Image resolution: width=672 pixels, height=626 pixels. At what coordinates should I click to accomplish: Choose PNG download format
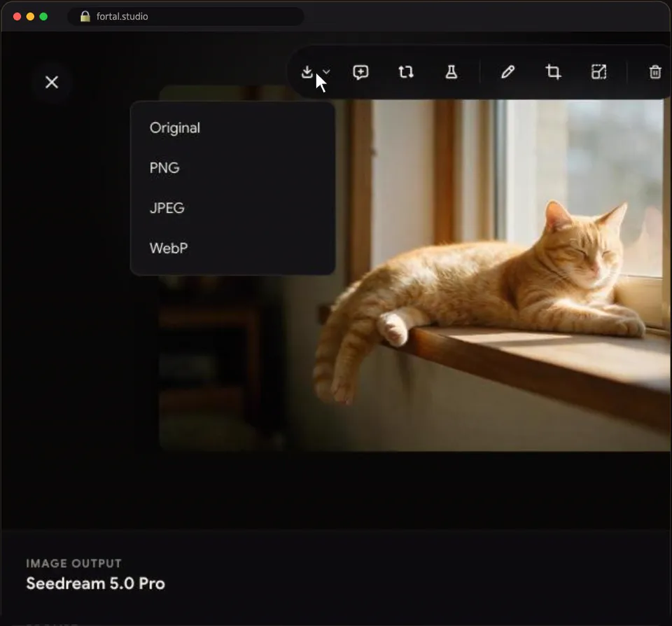click(x=232, y=167)
